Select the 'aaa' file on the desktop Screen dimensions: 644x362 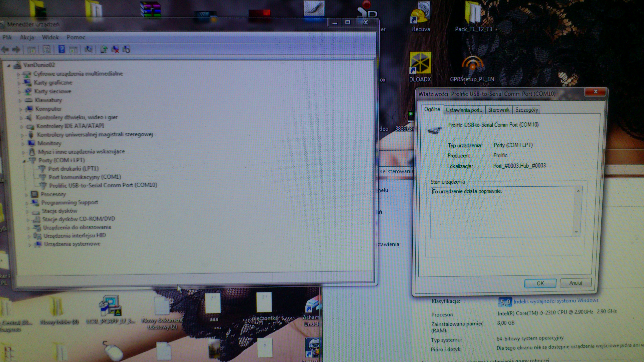tap(213, 307)
